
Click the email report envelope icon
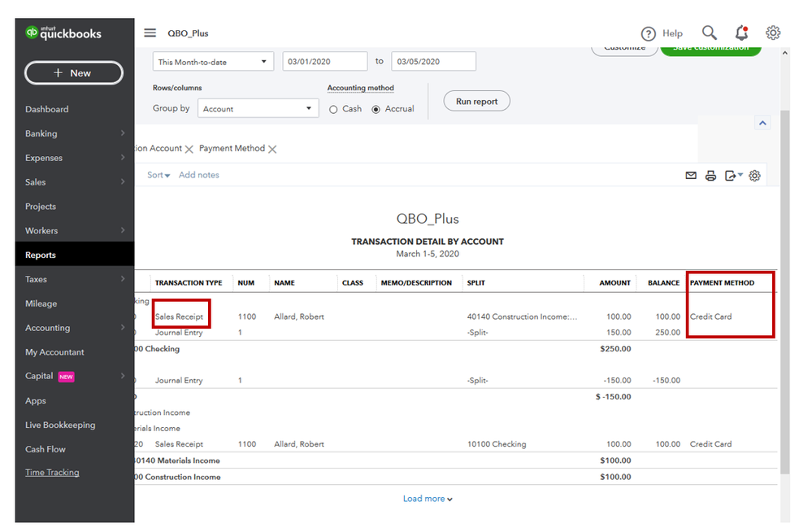coord(691,176)
